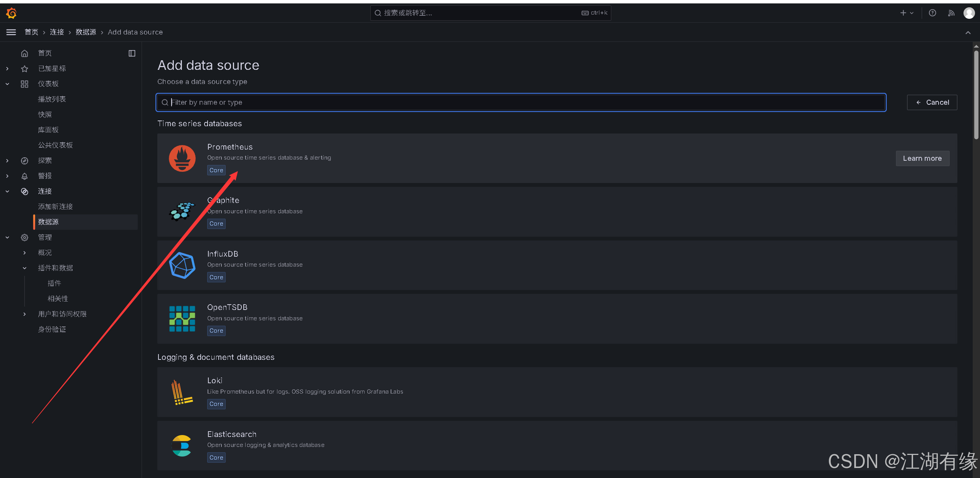Expand the 警报 section

coord(7,176)
